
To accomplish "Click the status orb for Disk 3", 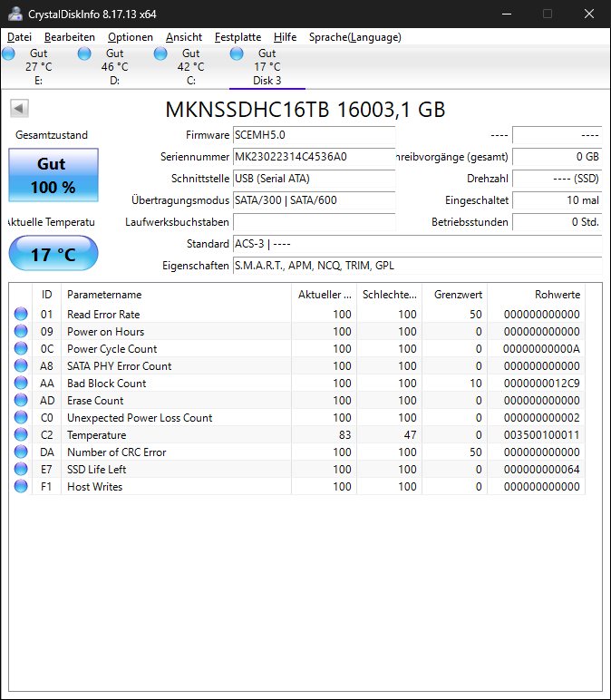I will click(237, 53).
